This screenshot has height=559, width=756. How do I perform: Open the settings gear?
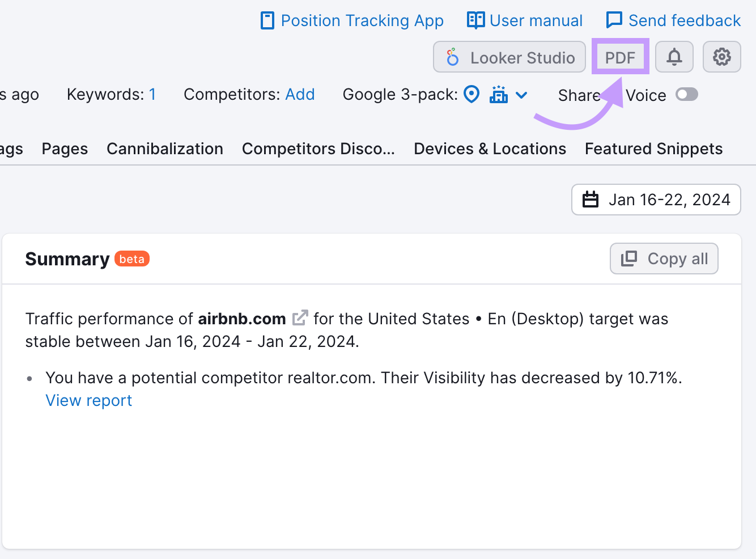click(x=721, y=57)
